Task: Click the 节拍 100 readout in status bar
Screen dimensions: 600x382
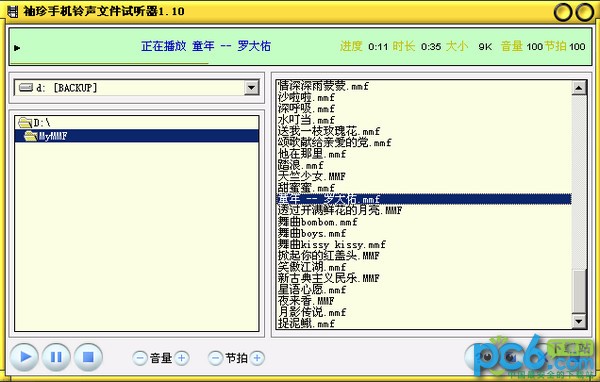Action: [x=565, y=46]
